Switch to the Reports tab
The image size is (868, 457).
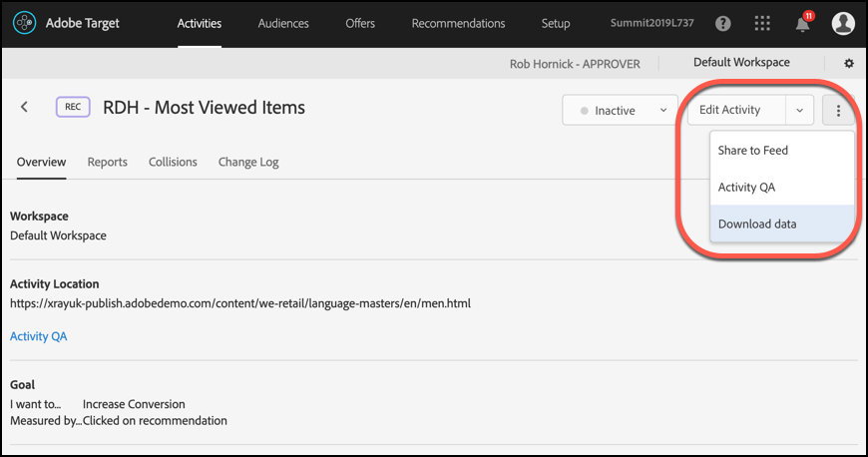(107, 162)
